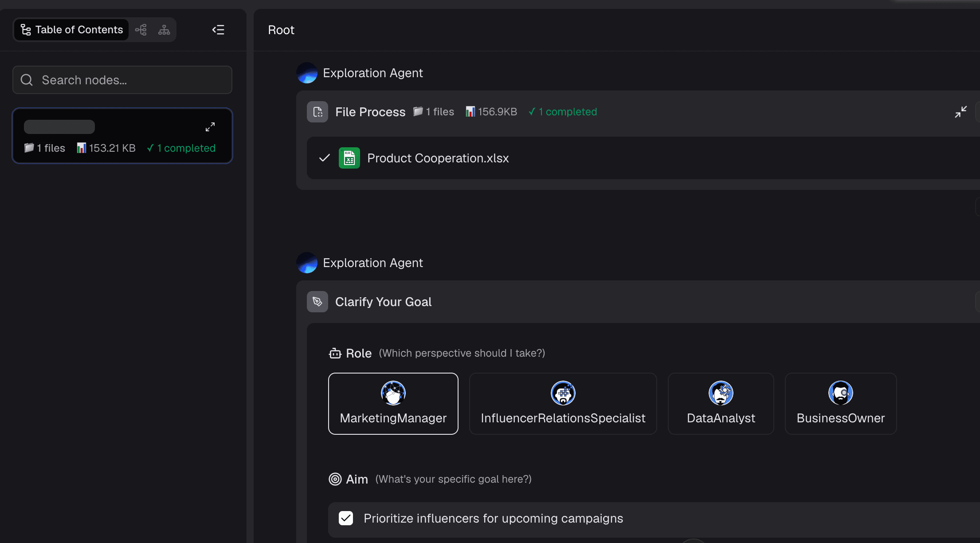Select the MarketingManager role
Viewport: 980px width, 543px height.
click(x=393, y=404)
